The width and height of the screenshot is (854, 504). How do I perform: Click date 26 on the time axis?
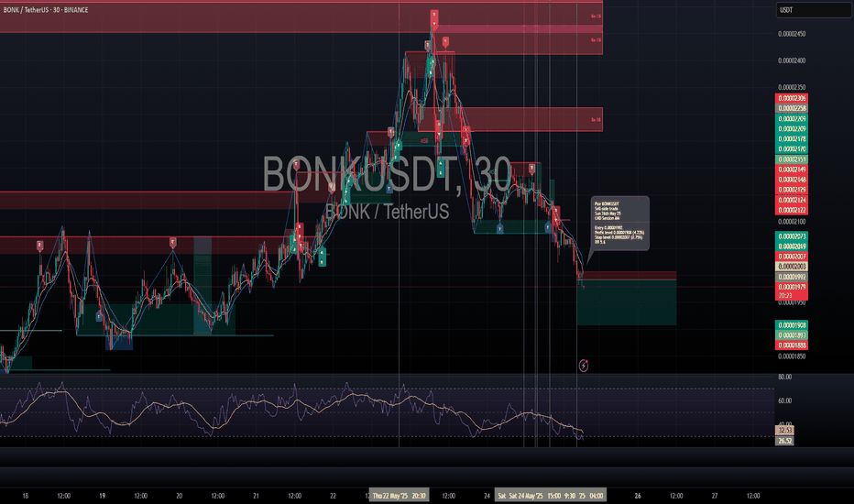pos(638,496)
